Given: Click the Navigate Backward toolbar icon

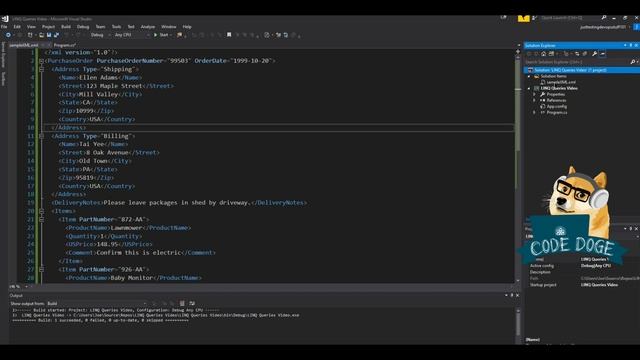Looking at the screenshot, I should pyautogui.click(x=8, y=35).
